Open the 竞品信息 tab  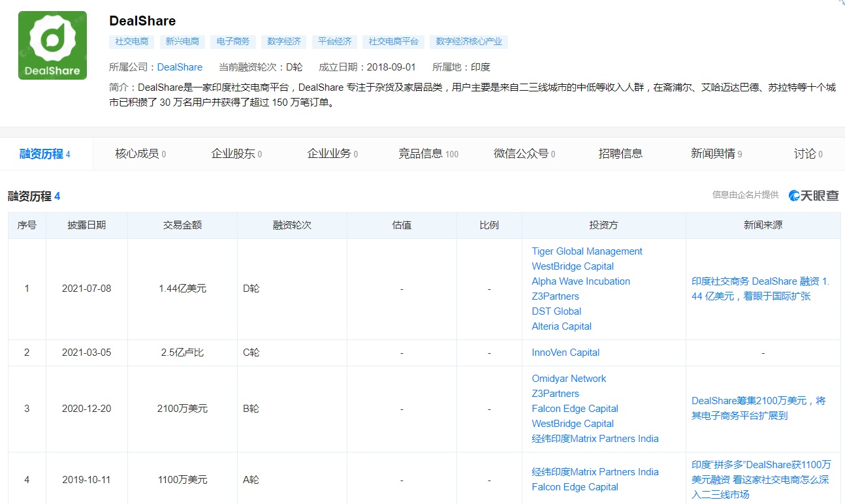click(x=428, y=154)
